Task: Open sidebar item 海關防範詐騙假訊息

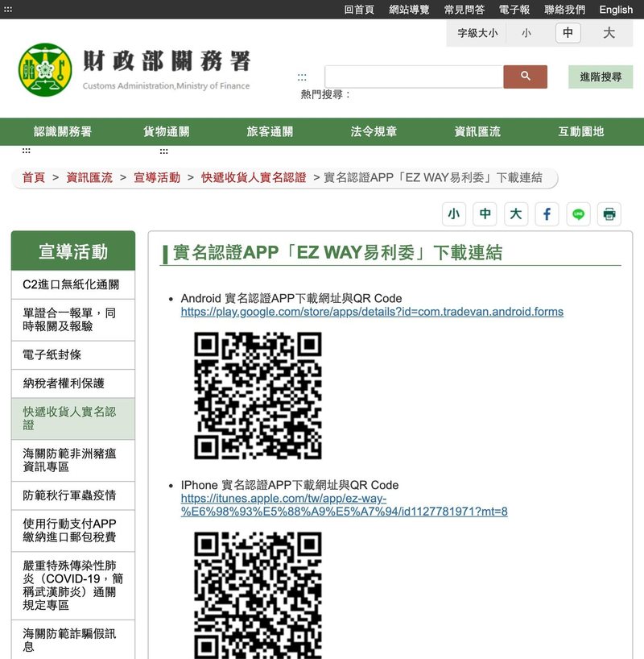Action: pos(73,640)
